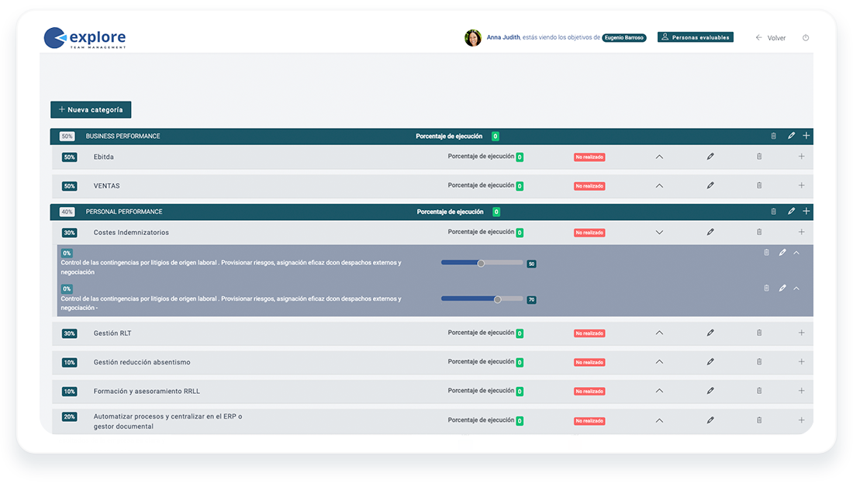The width and height of the screenshot is (853, 504).
Task: Toggle chevron on Automatizar procesos row
Action: 659,420
